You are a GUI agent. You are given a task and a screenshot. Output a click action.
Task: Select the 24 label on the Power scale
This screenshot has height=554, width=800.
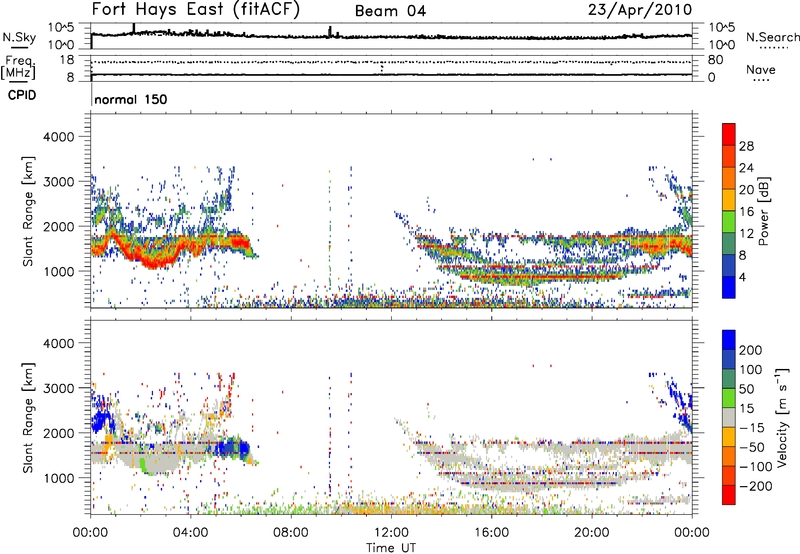[746, 168]
